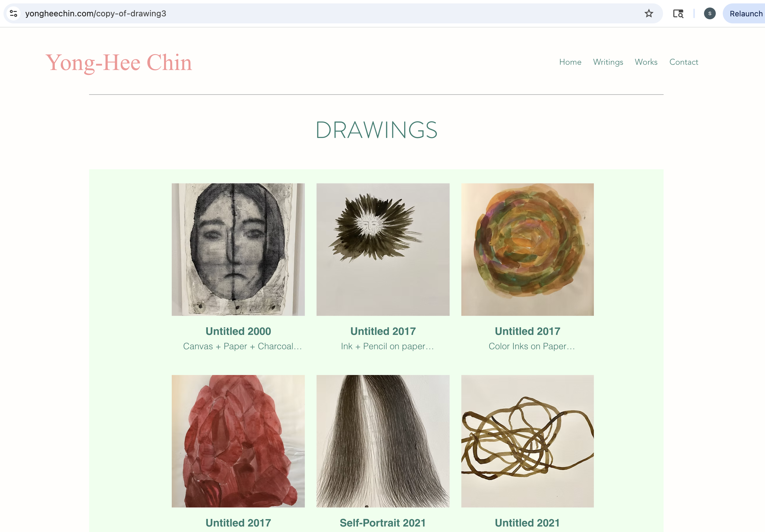Click the Relaunch browser button
The image size is (765, 532).
point(745,13)
